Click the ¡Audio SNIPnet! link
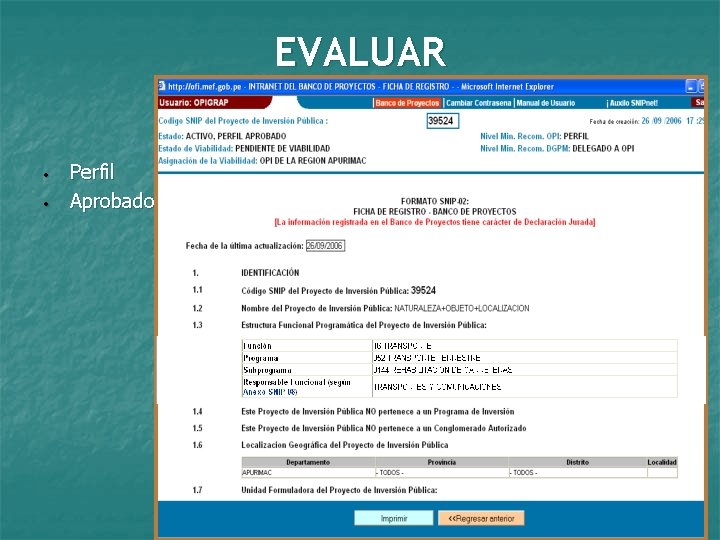720x540 pixels. click(632, 103)
